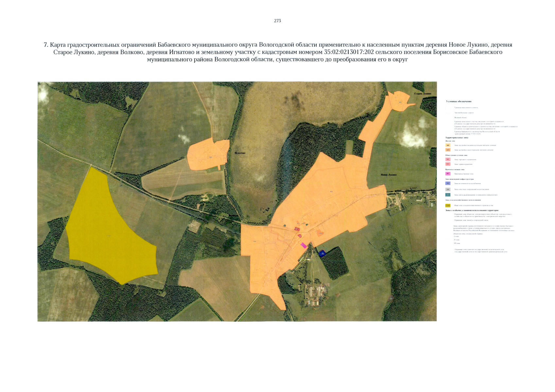Click the Старое Лукино village label
Viewport: 555px width, 392px height.
[x=423, y=93]
